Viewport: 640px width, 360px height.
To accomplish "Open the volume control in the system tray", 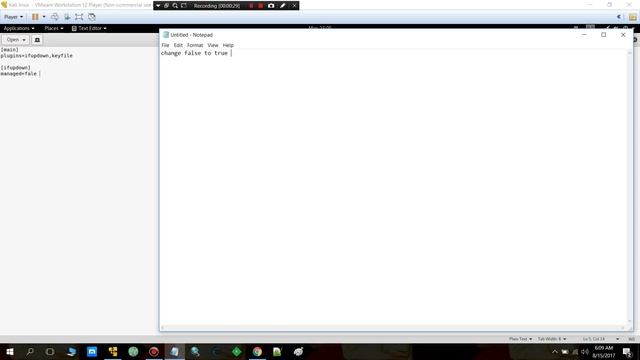I will pyautogui.click(x=585, y=351).
